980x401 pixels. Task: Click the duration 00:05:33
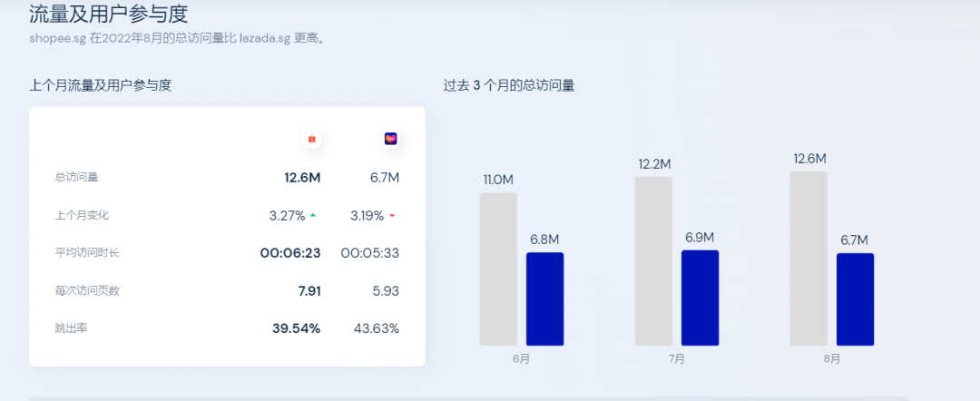(370, 253)
